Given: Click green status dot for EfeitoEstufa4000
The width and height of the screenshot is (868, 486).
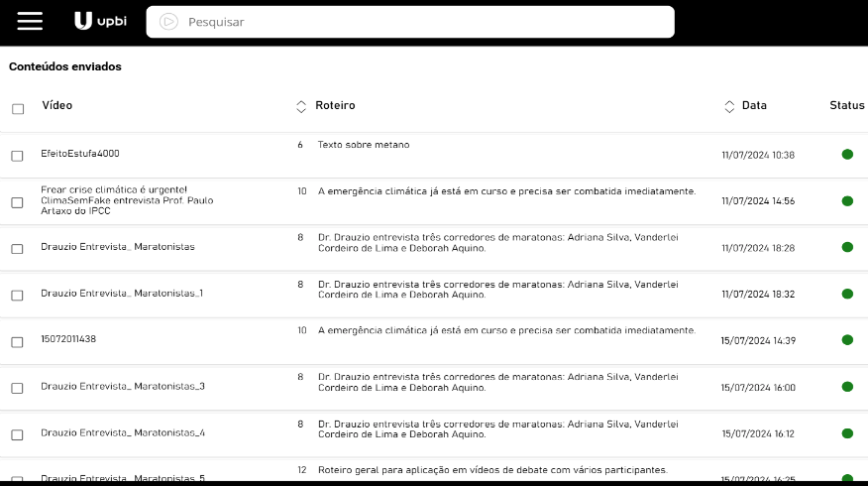Looking at the screenshot, I should coord(847,154).
